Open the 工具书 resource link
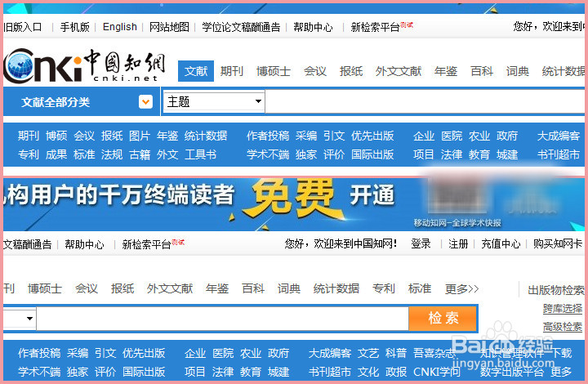Image resolution: width=588 pixels, height=384 pixels. click(200, 154)
